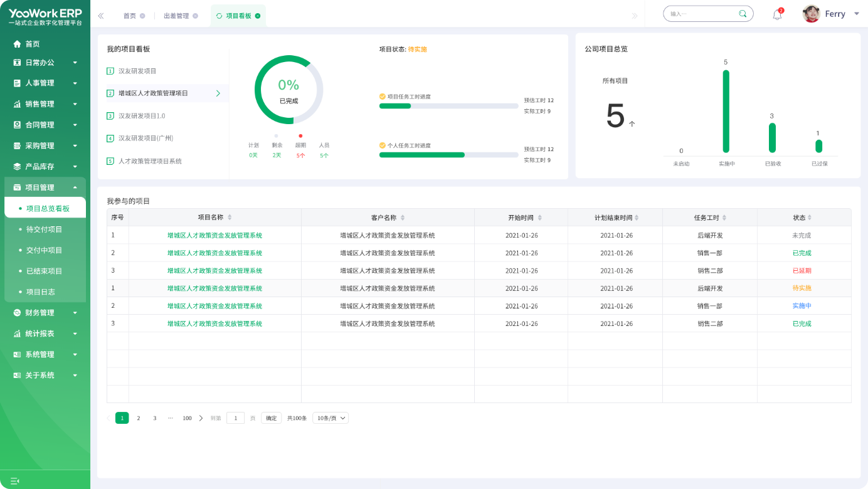
Task: Open 待交付项目 in the sidebar
Action: tap(44, 229)
